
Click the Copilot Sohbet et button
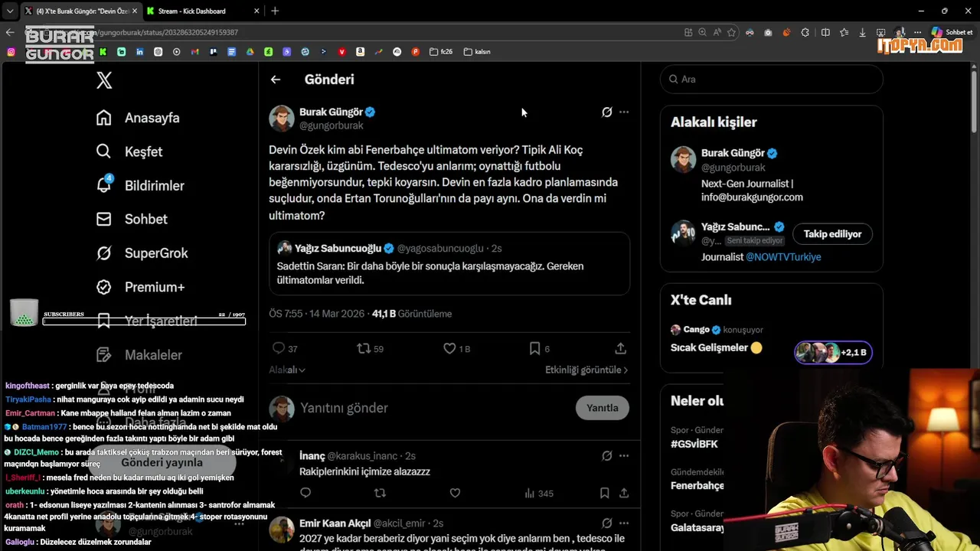point(952,32)
